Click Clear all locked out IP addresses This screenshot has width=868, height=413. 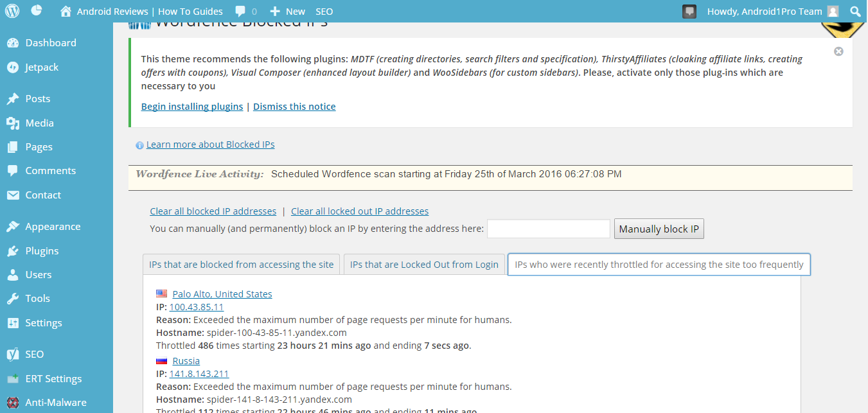click(360, 211)
